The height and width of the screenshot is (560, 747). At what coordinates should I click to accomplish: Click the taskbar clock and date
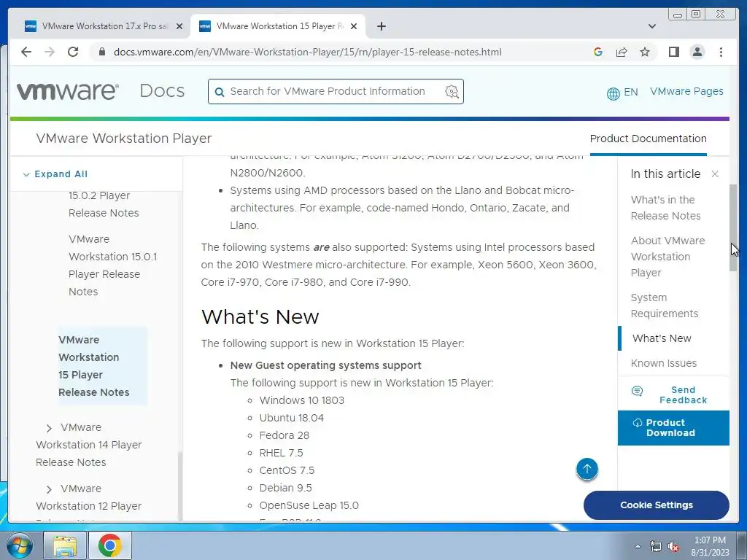pyautogui.click(x=710, y=546)
